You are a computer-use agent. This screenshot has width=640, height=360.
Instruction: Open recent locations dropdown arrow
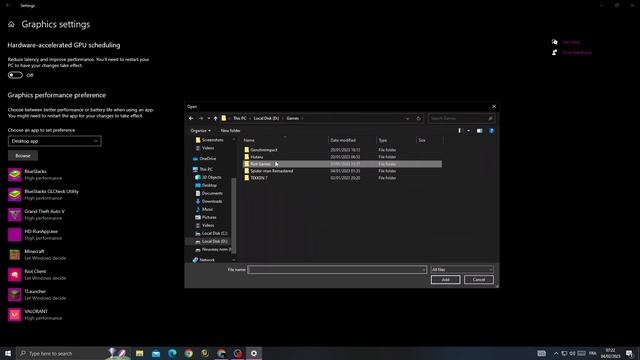[x=209, y=118]
